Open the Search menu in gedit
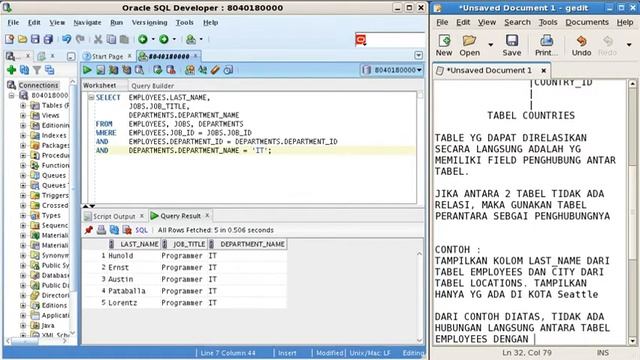Screen dimensions: 640x360 [517, 22]
